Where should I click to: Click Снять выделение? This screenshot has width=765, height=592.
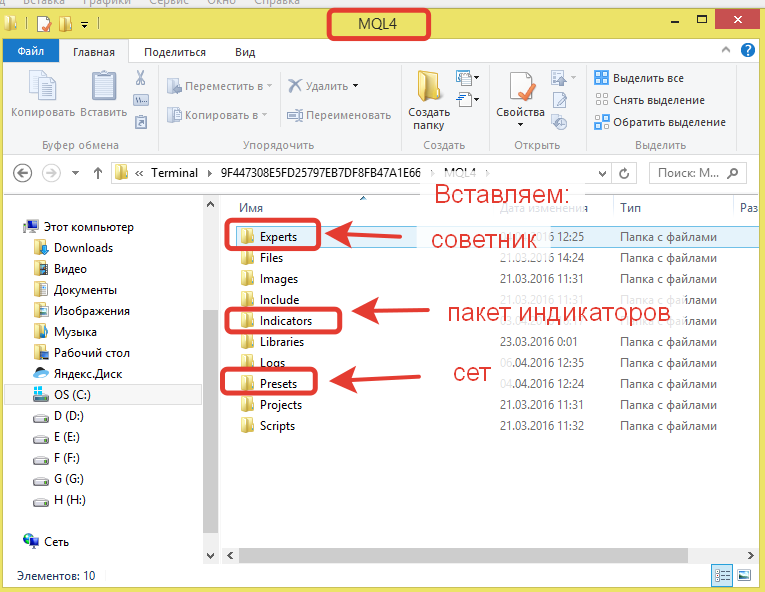[x=649, y=100]
